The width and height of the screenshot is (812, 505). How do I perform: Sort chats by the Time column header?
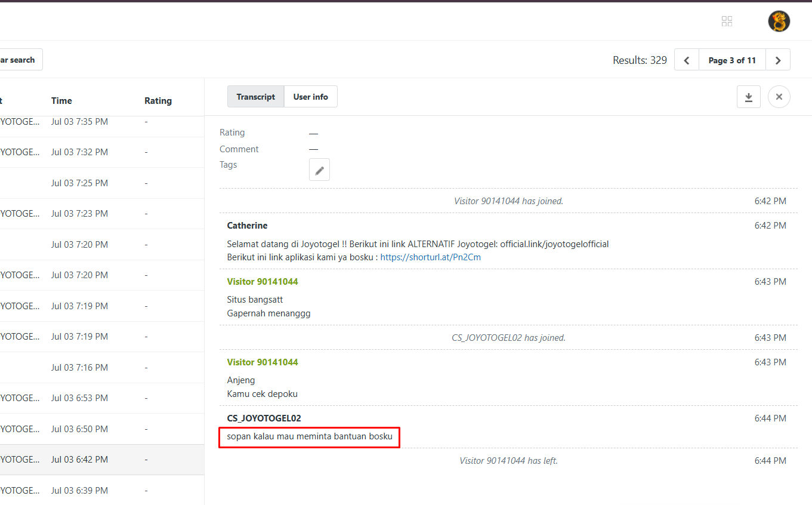61,101
